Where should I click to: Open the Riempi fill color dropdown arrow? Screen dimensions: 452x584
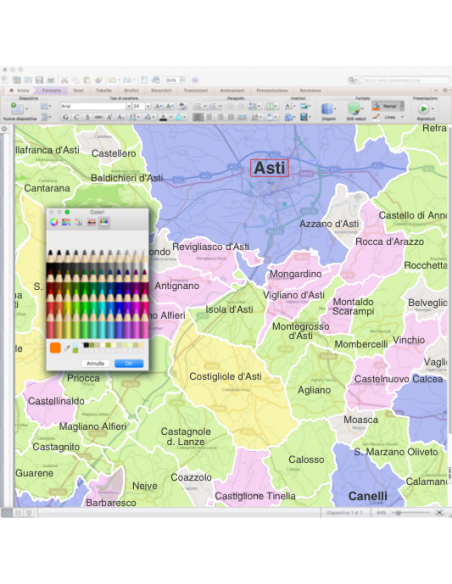pyautogui.click(x=402, y=106)
